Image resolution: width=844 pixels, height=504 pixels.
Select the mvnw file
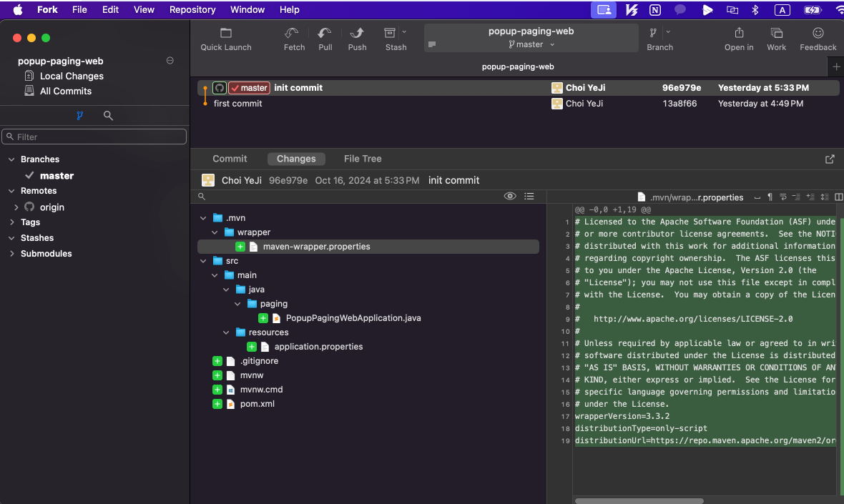251,375
